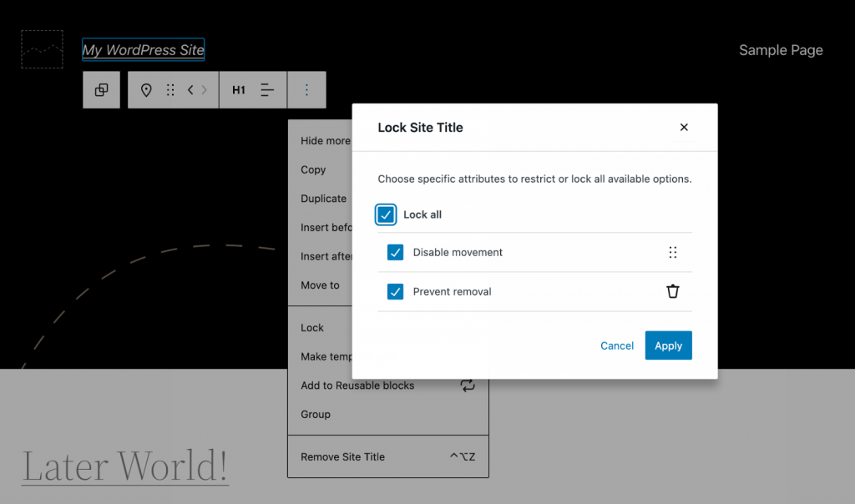Click the trash icon beside Prevent removal
Screen dimensions: 855x504
tap(672, 291)
